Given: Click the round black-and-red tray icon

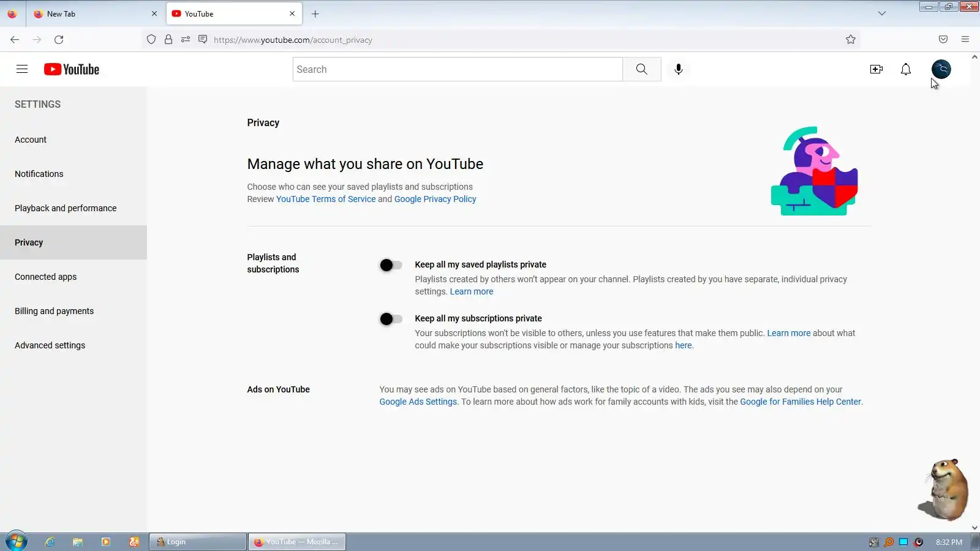Looking at the screenshot, I should [919, 542].
